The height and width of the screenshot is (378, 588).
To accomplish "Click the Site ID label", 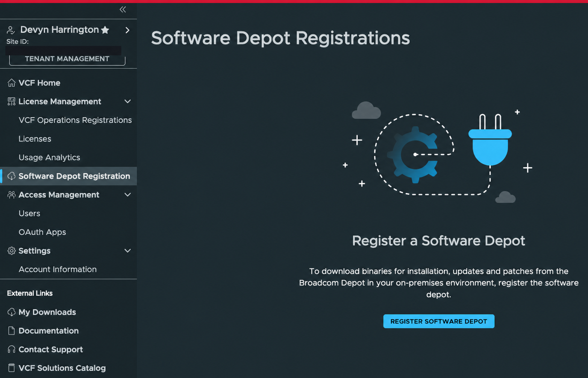I will click(18, 41).
